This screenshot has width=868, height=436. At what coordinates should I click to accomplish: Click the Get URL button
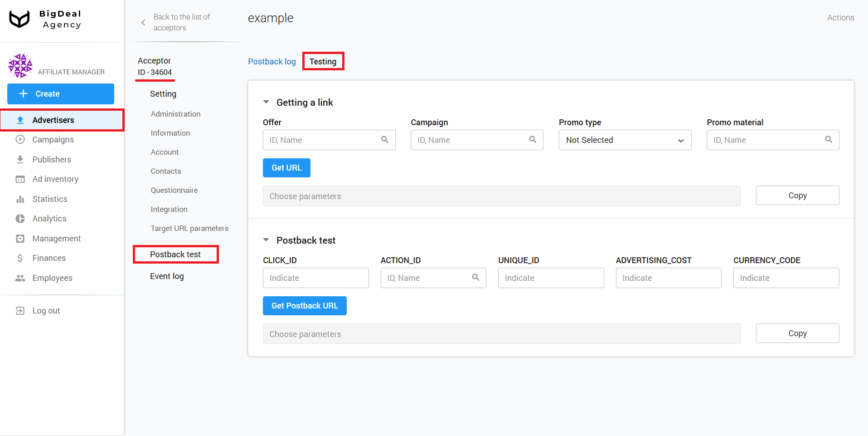(286, 167)
